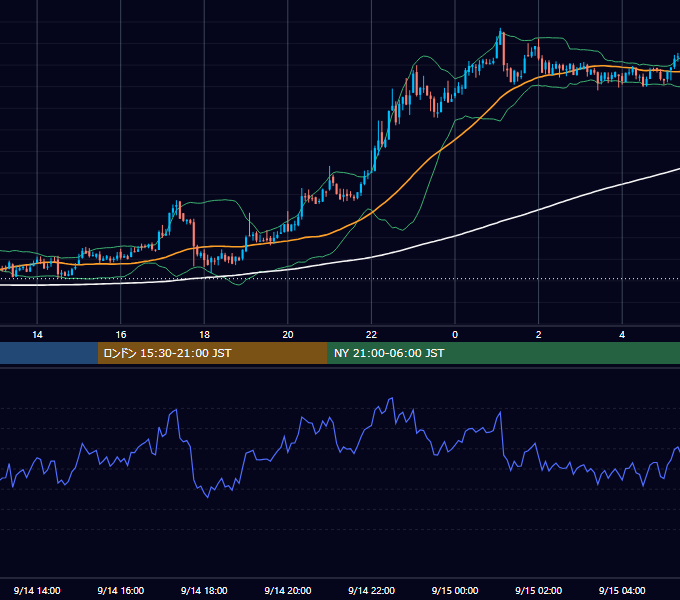Click the NY 21:00-06:00 JST session bar
Viewport: 680px width, 600px height.
503,353
